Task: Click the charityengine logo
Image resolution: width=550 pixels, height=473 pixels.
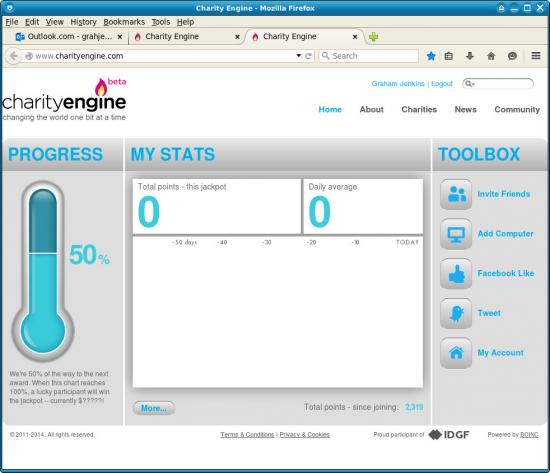Action: point(64,100)
